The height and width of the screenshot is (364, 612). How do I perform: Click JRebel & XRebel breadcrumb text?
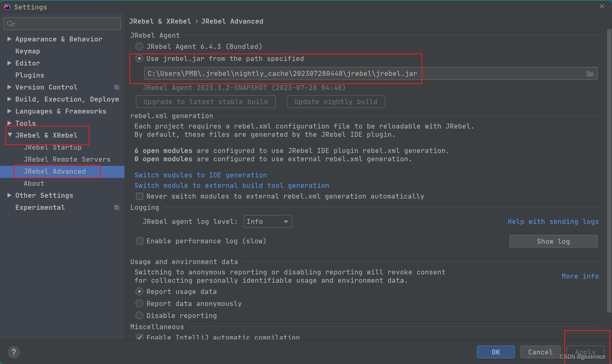coord(160,21)
